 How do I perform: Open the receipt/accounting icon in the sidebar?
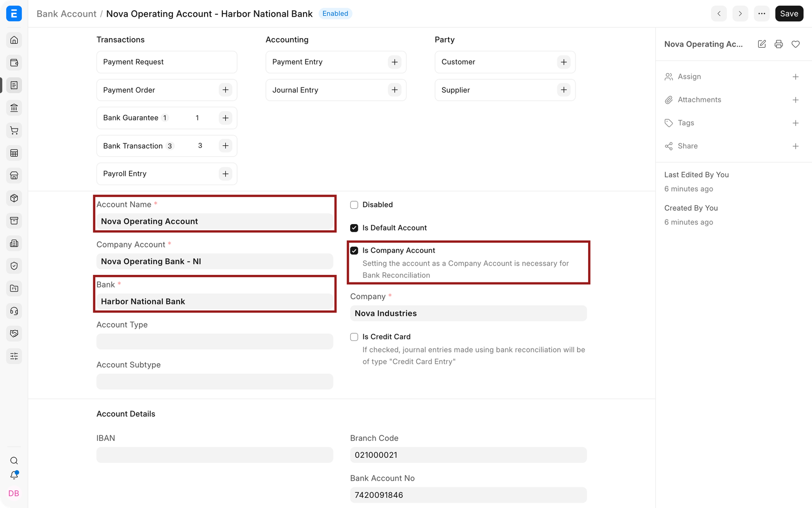coord(14,85)
